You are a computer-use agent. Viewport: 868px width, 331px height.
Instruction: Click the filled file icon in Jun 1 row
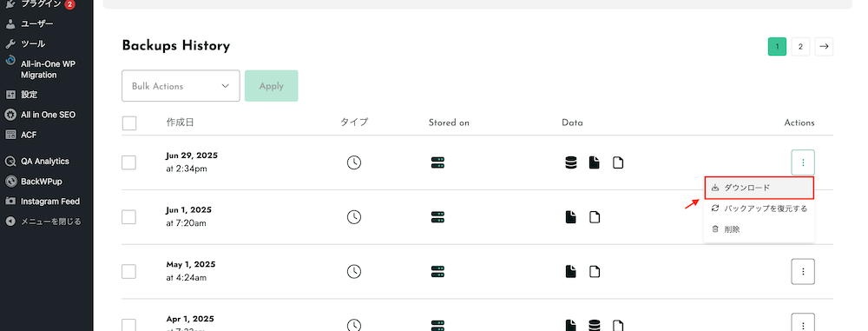point(571,217)
